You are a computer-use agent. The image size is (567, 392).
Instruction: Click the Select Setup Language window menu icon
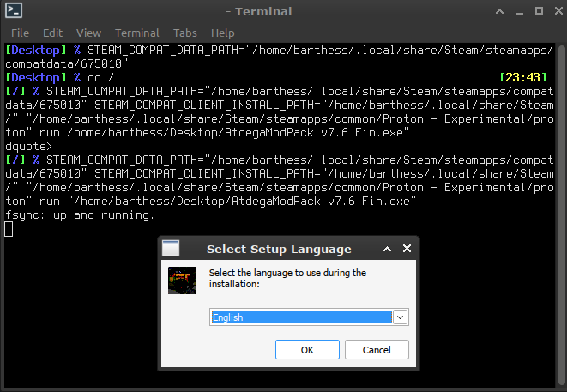pos(171,249)
